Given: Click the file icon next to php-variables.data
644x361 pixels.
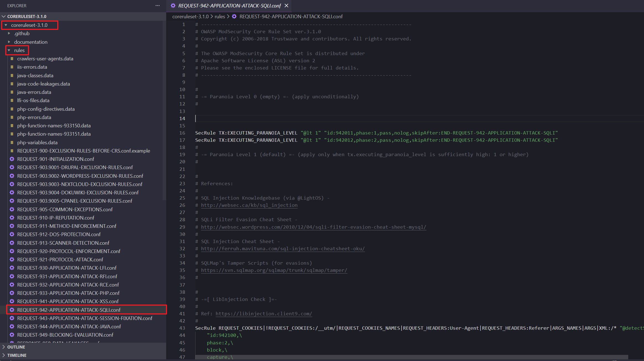Looking at the screenshot, I should coord(12,143).
